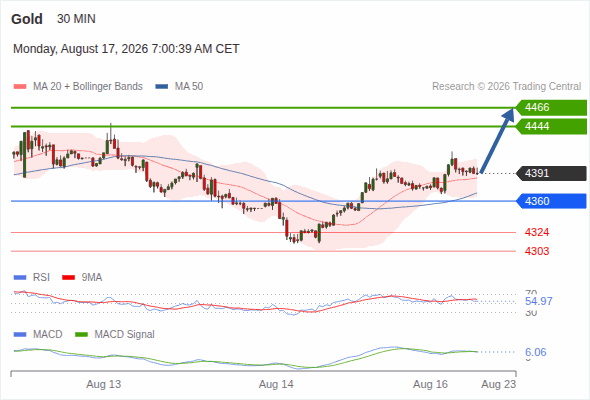
Task: Click the blue MA 50 legend swatch
Action: (162, 87)
